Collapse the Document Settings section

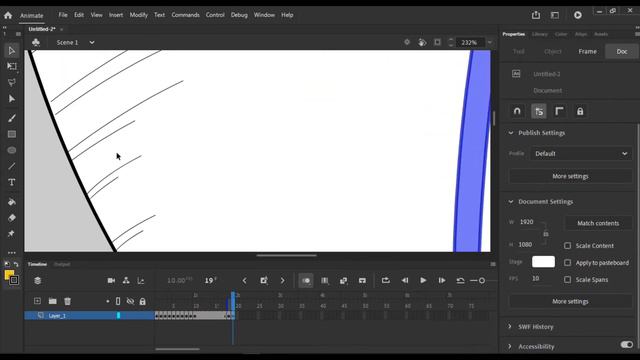[511, 202]
